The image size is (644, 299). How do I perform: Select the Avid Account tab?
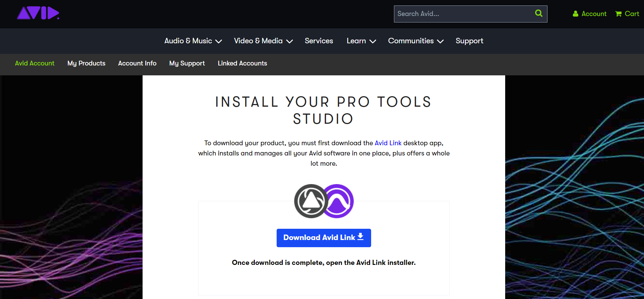pyautogui.click(x=35, y=63)
